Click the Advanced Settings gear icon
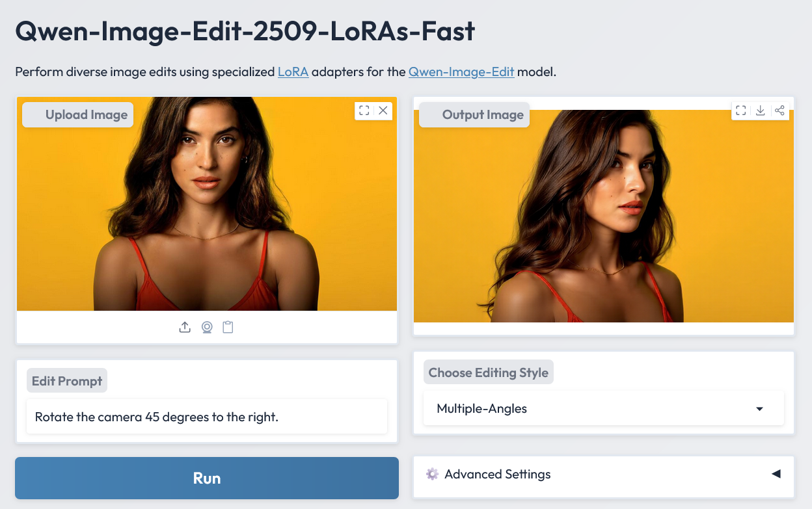Screen dimensions: 812x509 pyautogui.click(x=432, y=474)
